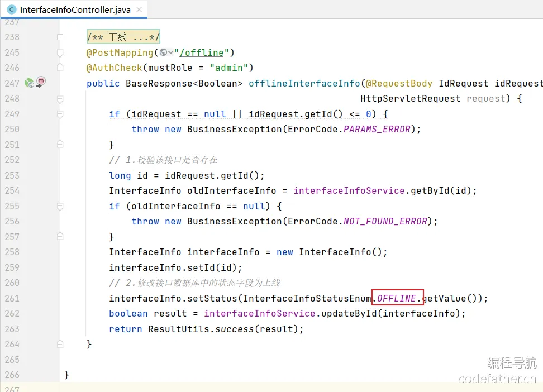Click oldInterfaceInfo variable on line 254
Screen dimensions: 543x392
pos(232,191)
